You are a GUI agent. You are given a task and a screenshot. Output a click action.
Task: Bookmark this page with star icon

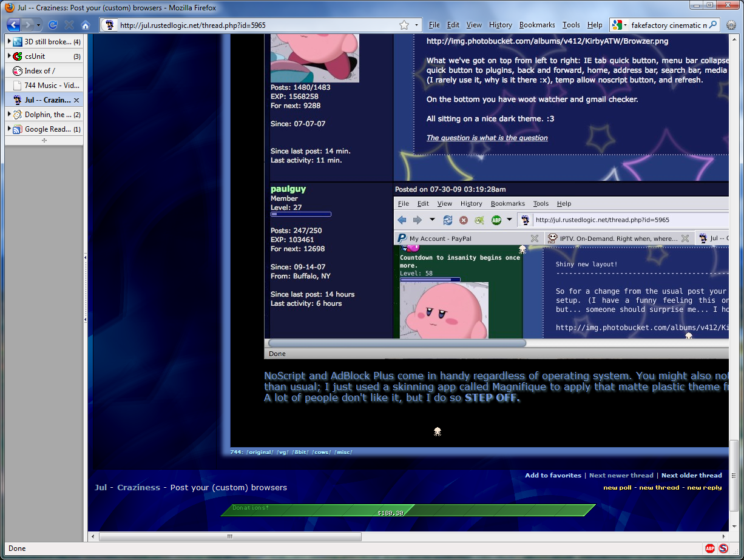pos(404,25)
